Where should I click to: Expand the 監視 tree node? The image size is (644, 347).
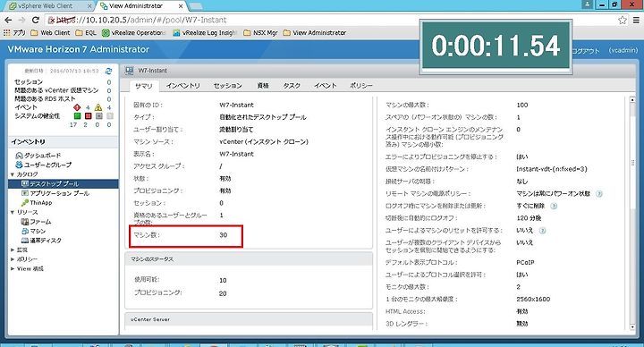click(x=13, y=250)
